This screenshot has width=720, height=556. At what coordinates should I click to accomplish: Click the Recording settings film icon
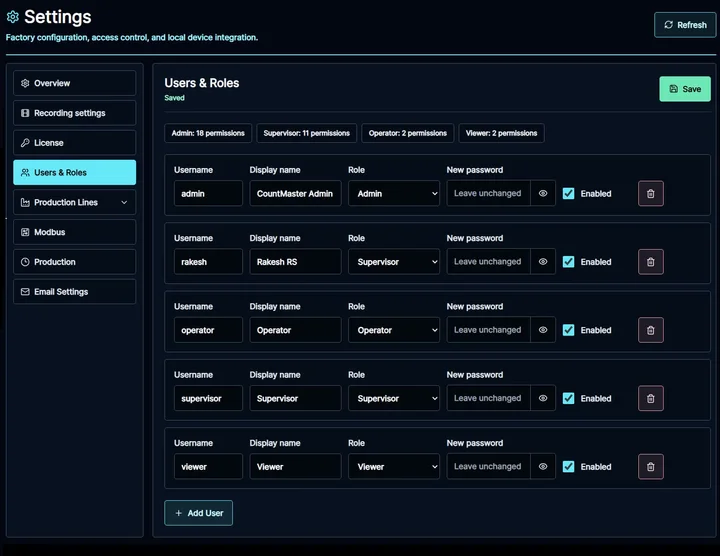click(25, 113)
